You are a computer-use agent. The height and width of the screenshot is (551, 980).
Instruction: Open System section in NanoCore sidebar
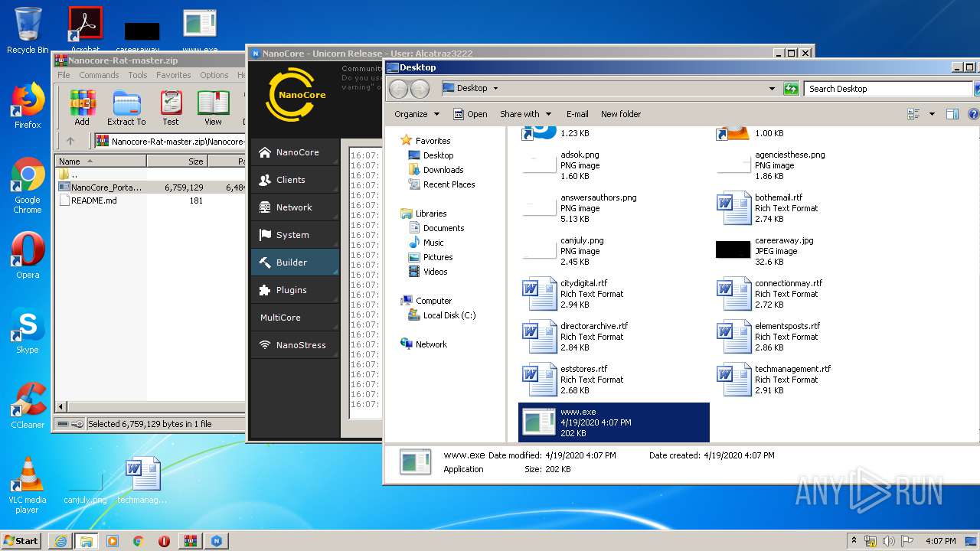(295, 235)
